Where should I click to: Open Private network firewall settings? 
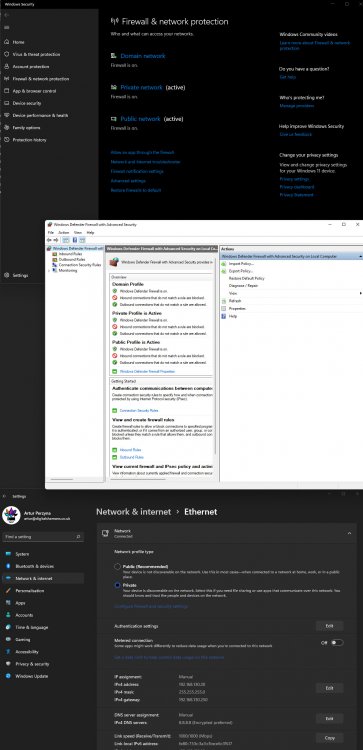point(142,88)
